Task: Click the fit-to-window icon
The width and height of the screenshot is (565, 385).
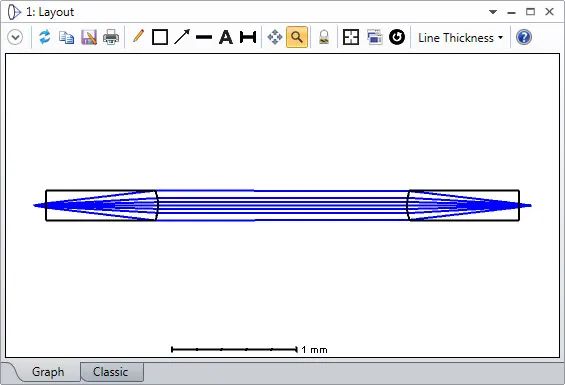Action: 351,37
